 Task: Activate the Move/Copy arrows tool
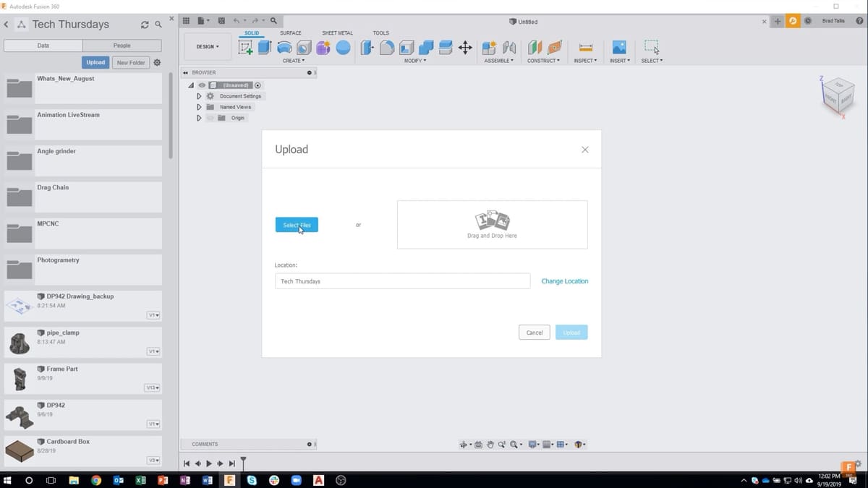[x=465, y=48]
